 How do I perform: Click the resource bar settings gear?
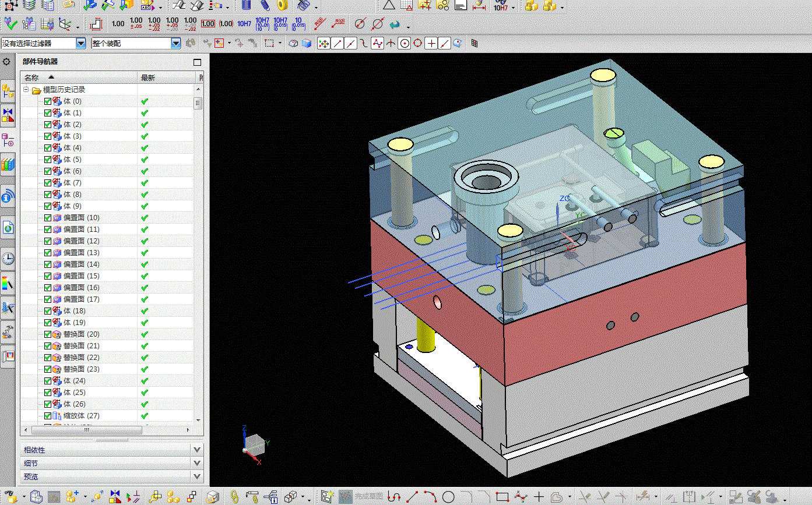pos(7,62)
